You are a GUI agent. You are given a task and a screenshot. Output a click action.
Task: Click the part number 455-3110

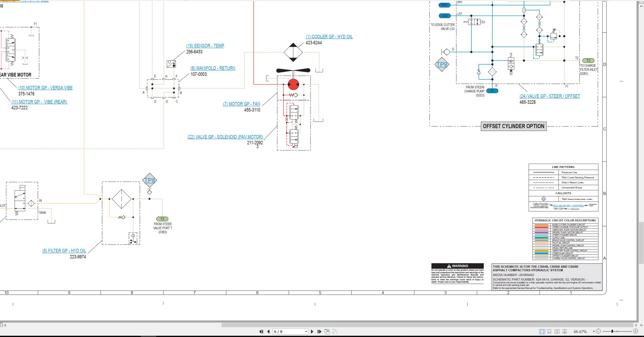252,110
